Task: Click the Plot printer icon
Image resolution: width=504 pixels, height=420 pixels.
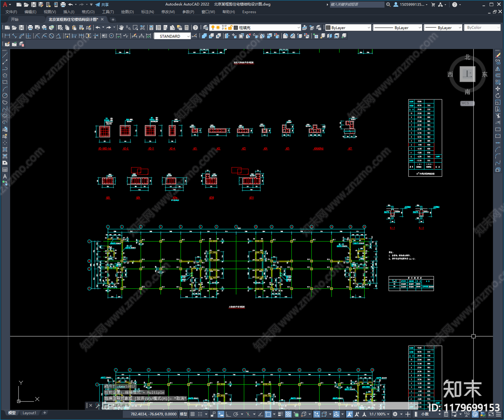Action: [x=30, y=28]
